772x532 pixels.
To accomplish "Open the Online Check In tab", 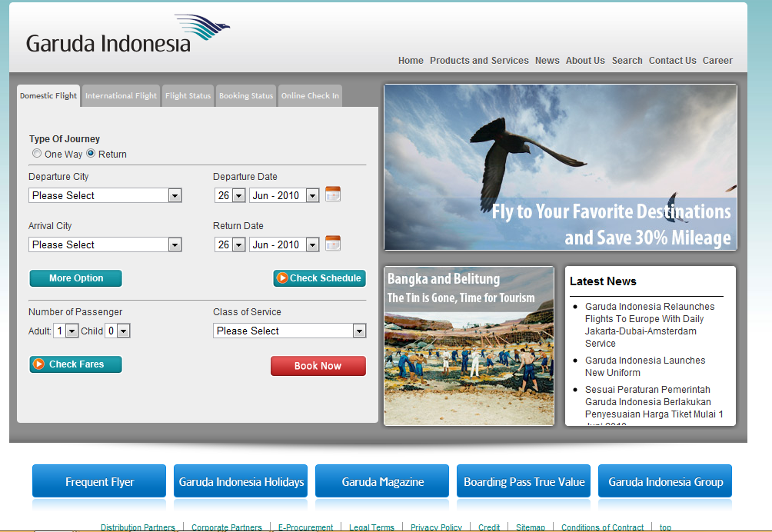I will (309, 95).
